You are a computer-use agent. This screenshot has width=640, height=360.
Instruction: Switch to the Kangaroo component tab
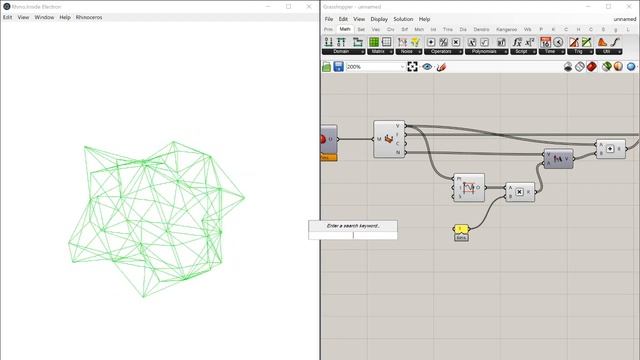[506, 29]
